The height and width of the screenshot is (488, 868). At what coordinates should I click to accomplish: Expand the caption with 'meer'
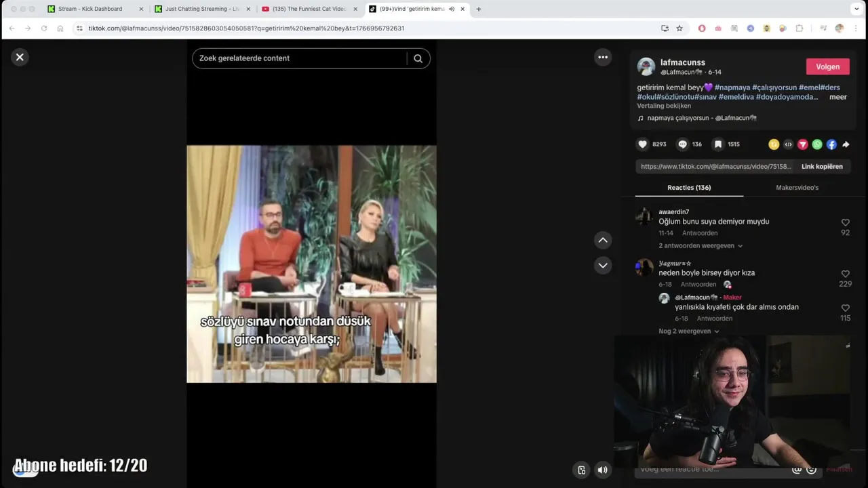point(838,97)
